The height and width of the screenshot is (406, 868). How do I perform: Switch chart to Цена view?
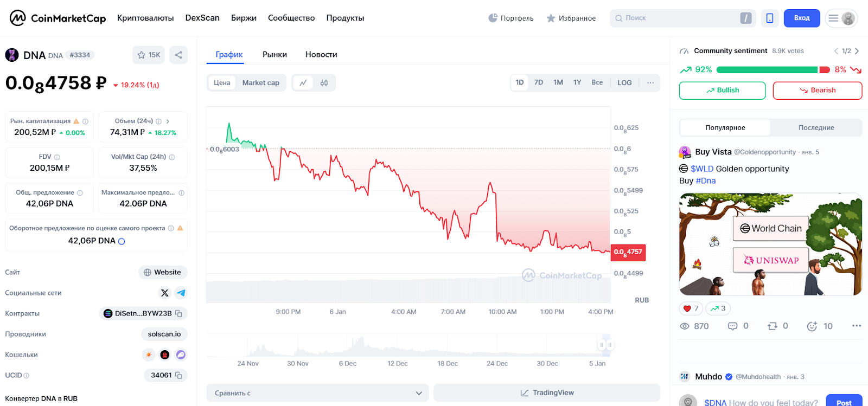(x=222, y=83)
